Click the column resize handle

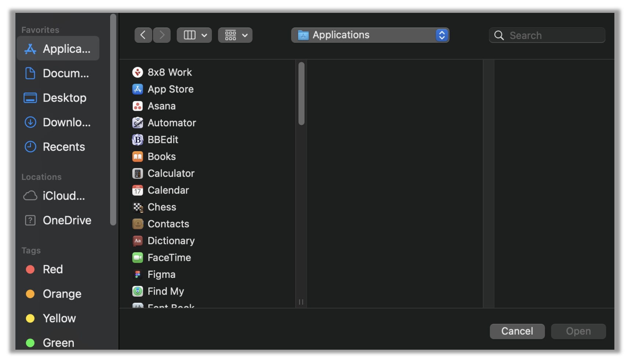[301, 302]
